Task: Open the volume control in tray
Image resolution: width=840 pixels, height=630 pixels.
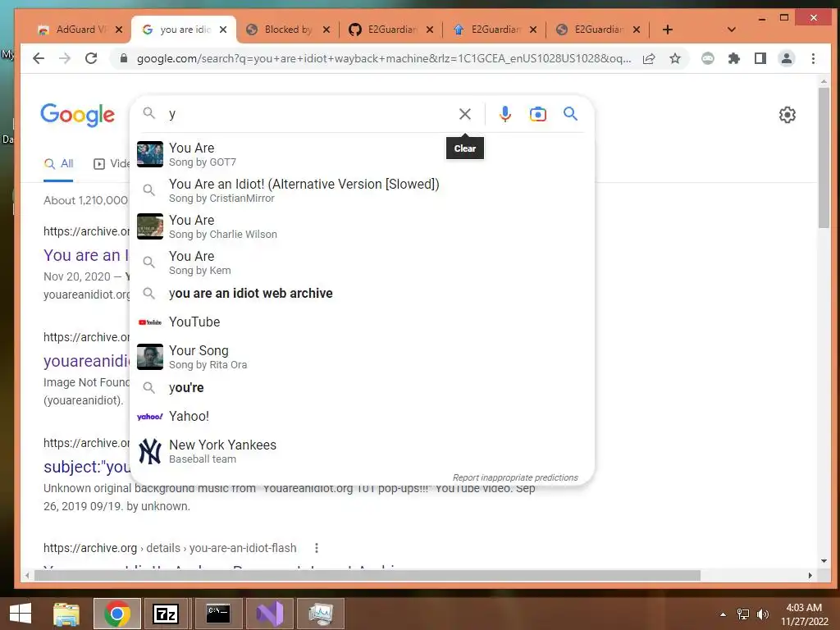Action: click(x=763, y=614)
